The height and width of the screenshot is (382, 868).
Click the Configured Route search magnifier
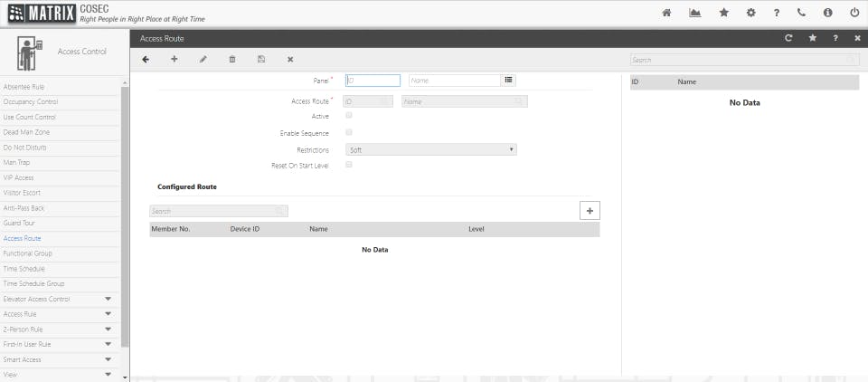[x=279, y=211]
